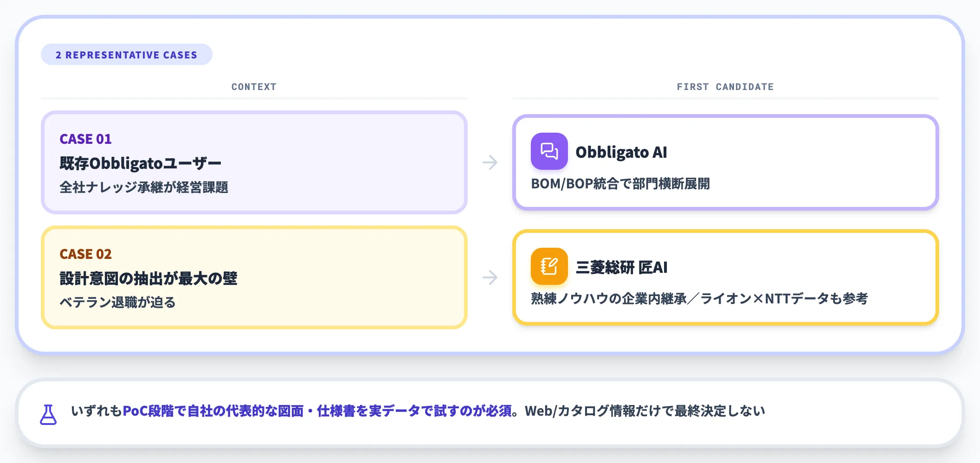Click the text '熟練ノウハウの企業内継承／ライオン×NTTデータも参考'
This screenshot has width=980, height=463.
pos(699,299)
